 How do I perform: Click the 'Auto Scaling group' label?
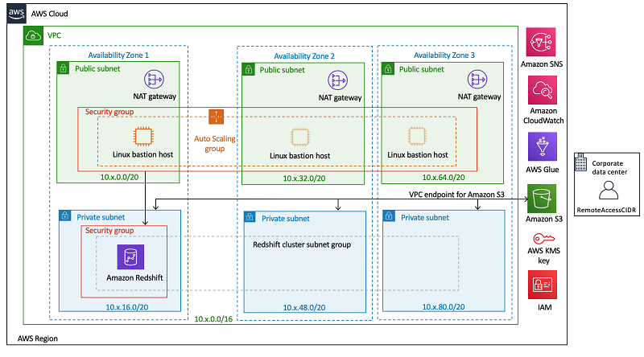click(x=215, y=144)
